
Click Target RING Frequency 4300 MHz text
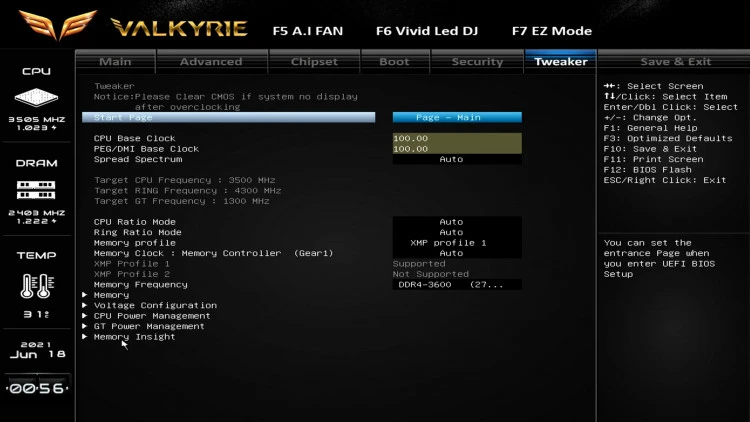click(188, 191)
